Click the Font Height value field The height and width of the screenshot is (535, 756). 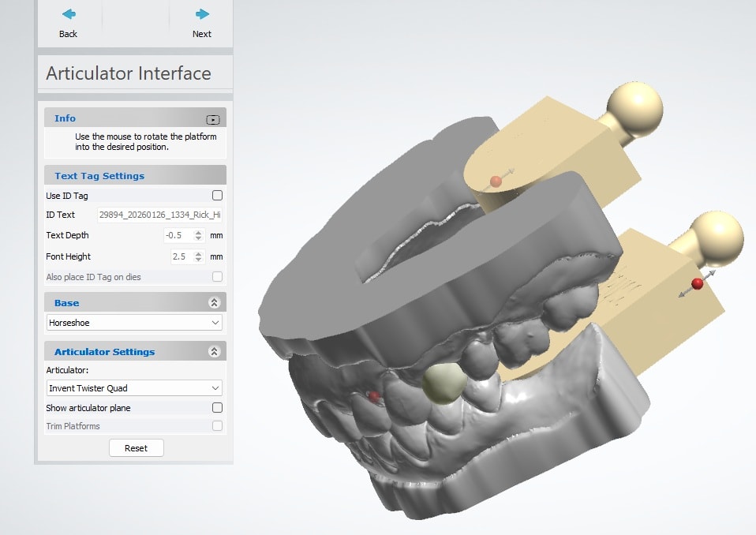181,256
